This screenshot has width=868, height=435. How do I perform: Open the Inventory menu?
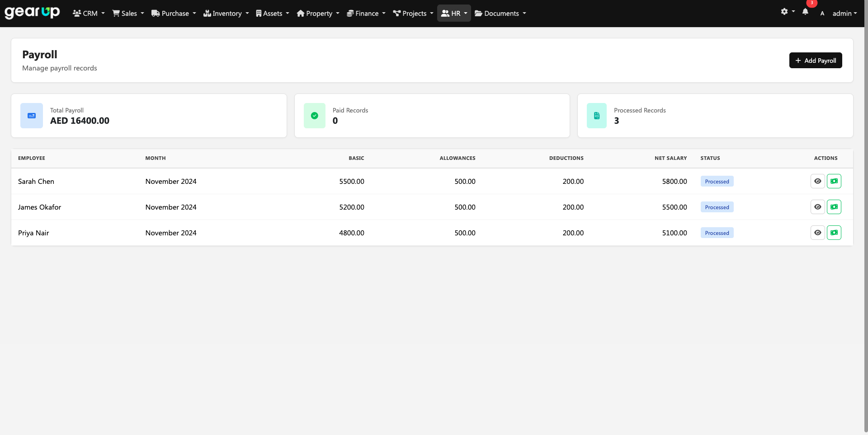point(226,14)
